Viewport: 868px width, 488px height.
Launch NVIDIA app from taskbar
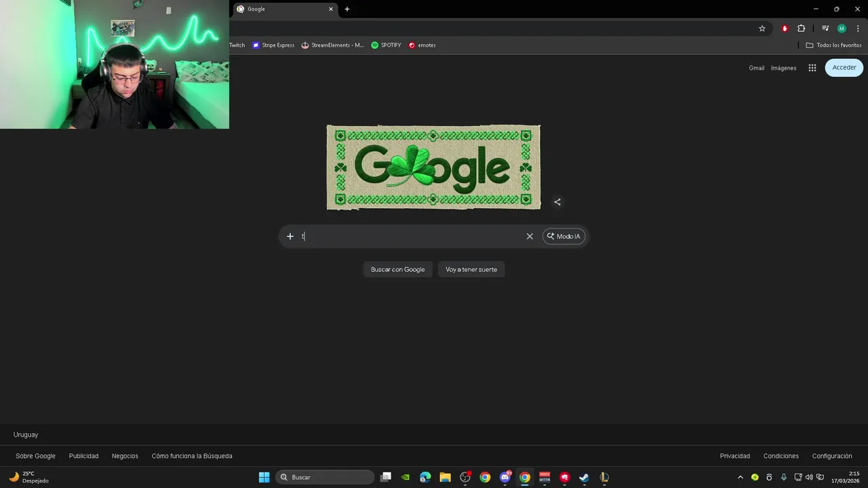click(406, 477)
